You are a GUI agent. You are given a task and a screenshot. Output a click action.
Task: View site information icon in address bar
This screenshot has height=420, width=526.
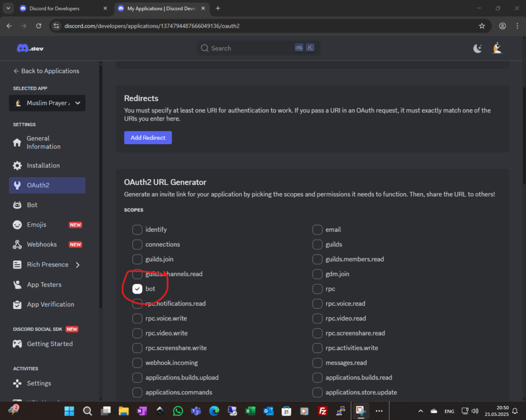point(57,26)
